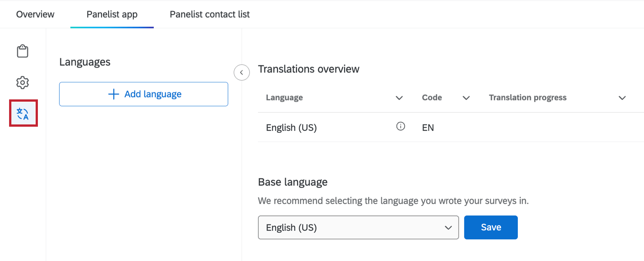The height and width of the screenshot is (261, 644).
Task: Click the Translation progress header label
Action: (x=527, y=97)
